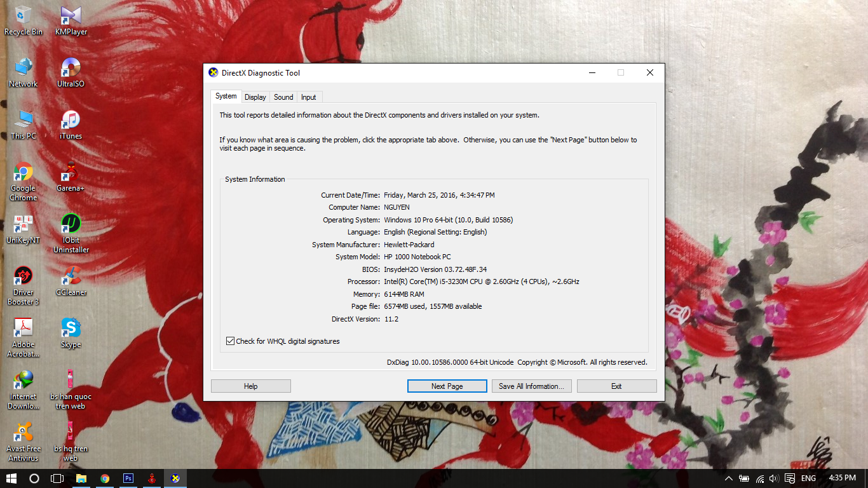Switch to the Input tab
868x488 pixels.
click(309, 97)
